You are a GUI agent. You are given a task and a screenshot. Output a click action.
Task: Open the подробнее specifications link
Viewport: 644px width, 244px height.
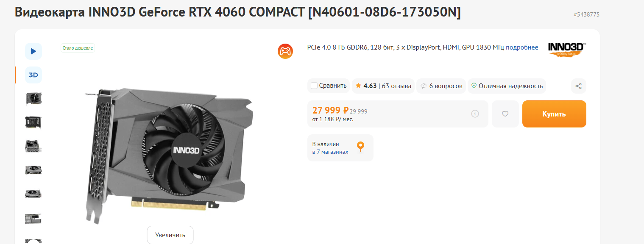pos(522,47)
